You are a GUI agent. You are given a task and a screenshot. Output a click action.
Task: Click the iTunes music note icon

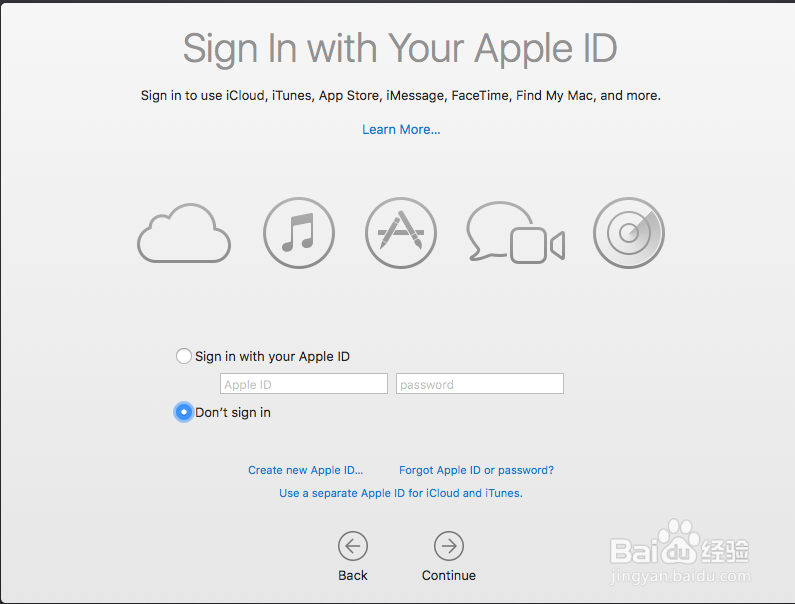pos(299,233)
